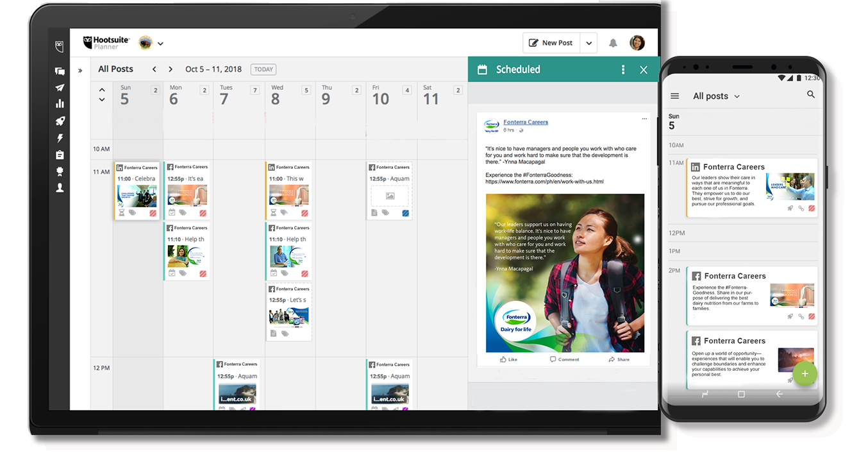Screen dimensions: 868x453
Task: Open phone 2PM Facebook Fonterra-Goodness card
Action: [x=752, y=296]
